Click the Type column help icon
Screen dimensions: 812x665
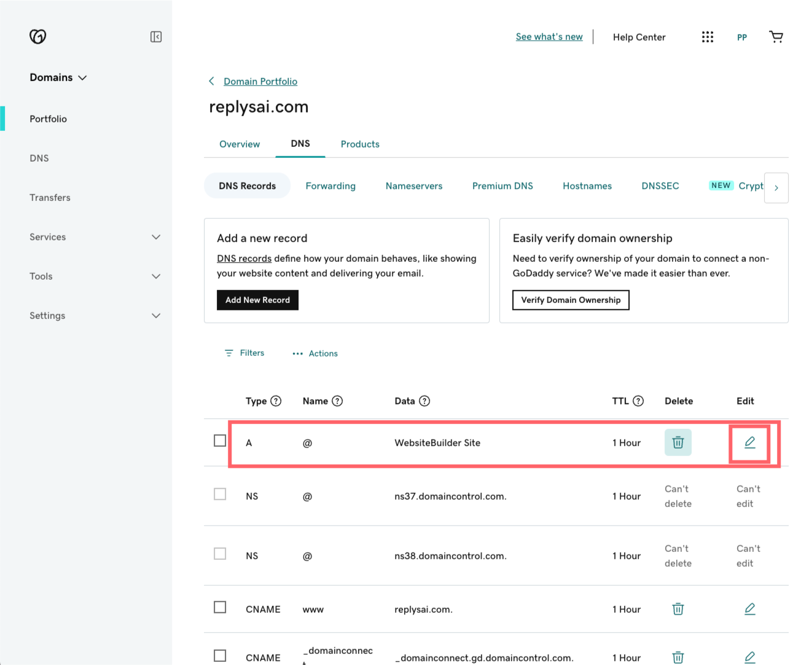[276, 401]
